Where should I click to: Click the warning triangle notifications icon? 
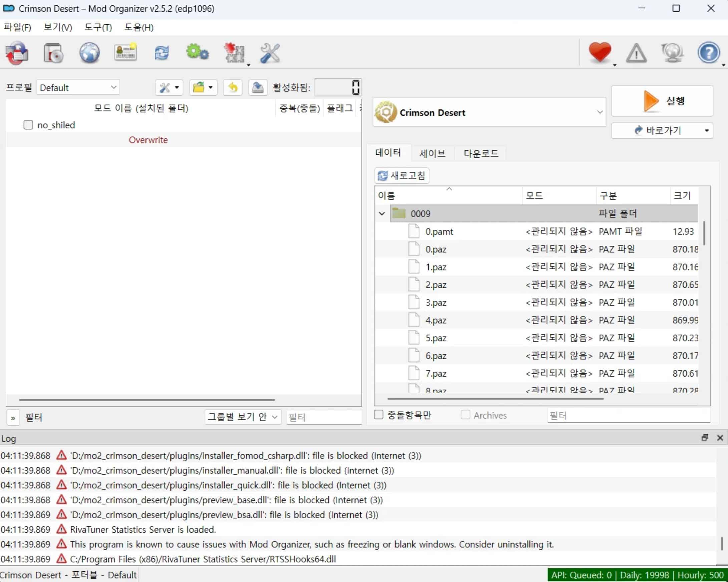point(636,53)
